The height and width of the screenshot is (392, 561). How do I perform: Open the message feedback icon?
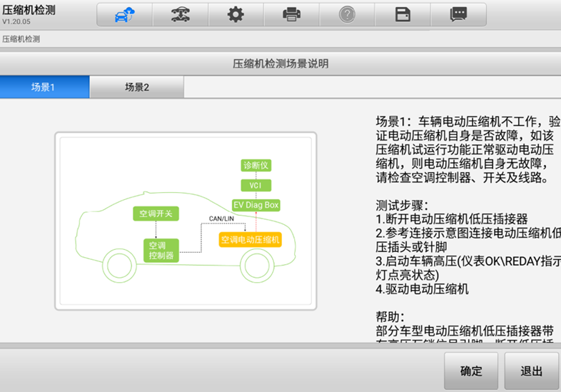(458, 15)
